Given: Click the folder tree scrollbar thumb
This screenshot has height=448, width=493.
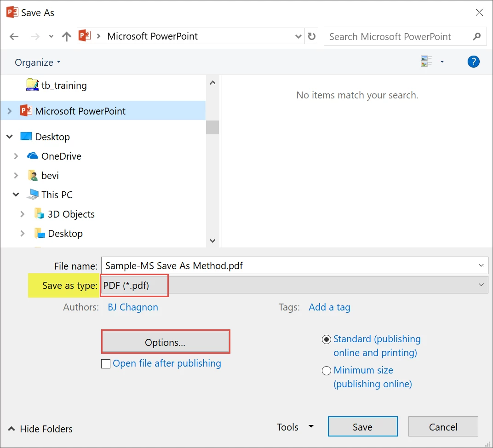Looking at the screenshot, I should [212, 127].
